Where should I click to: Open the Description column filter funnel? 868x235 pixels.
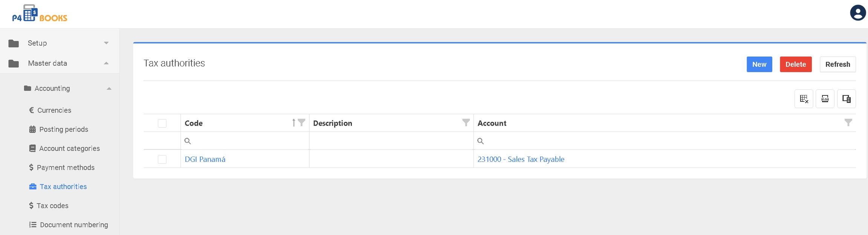point(466,123)
